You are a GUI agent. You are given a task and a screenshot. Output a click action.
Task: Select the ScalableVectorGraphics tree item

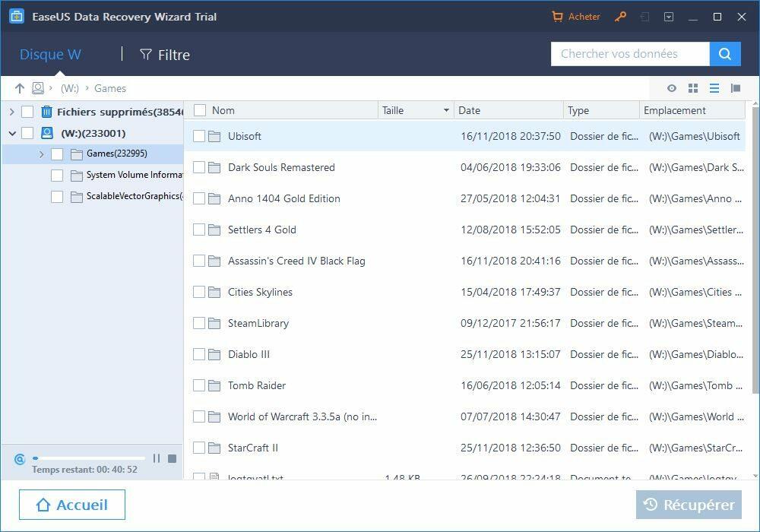(x=135, y=196)
